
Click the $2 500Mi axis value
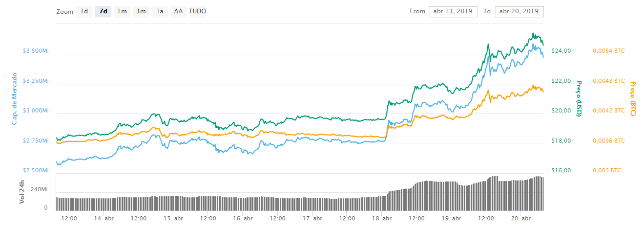35,170
